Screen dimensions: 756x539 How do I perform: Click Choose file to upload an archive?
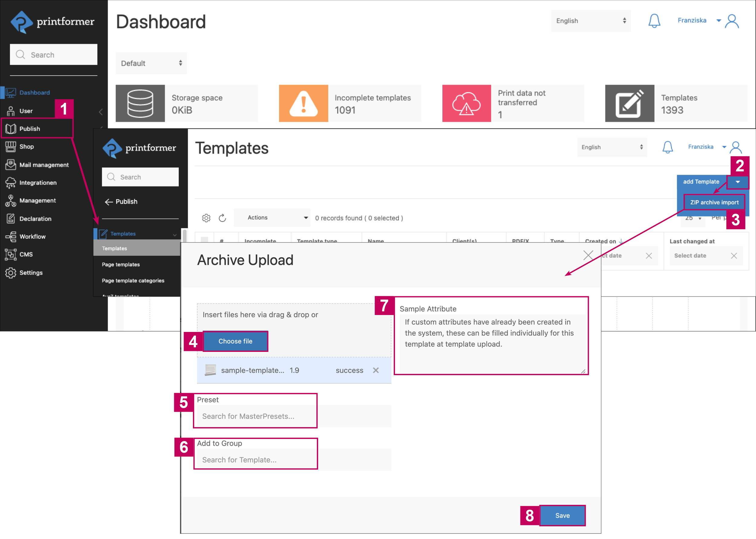(x=235, y=341)
